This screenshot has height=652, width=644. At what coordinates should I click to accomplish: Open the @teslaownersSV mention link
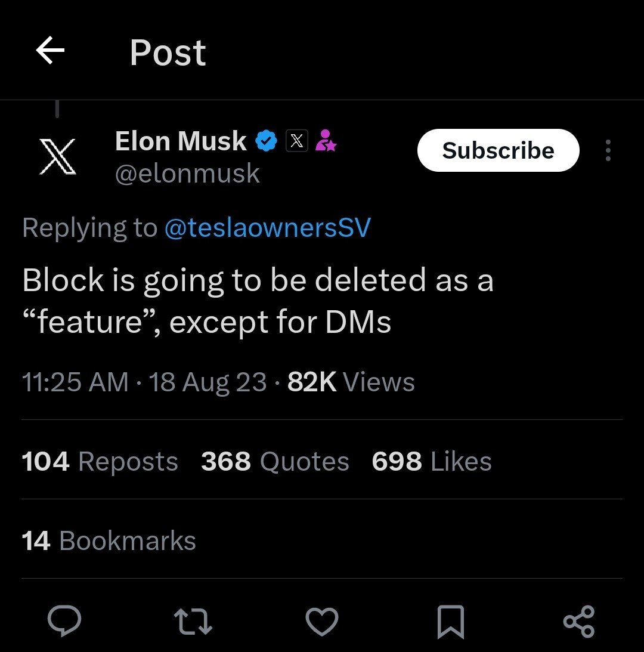267,228
